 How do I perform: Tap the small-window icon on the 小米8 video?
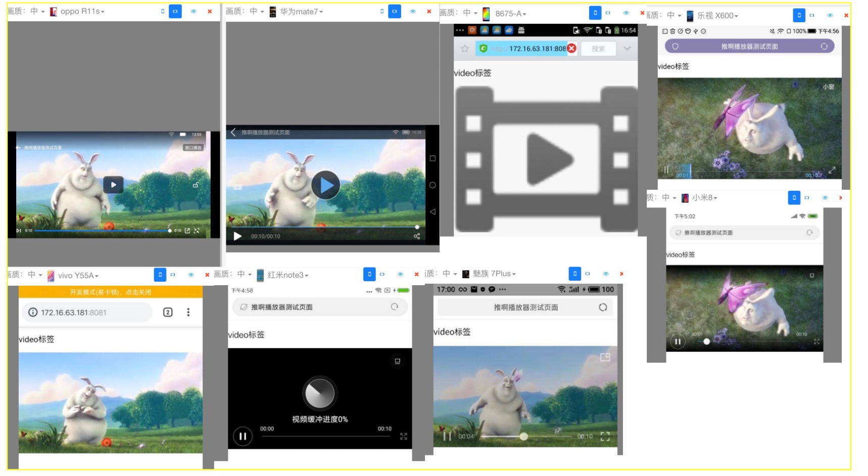point(812,276)
